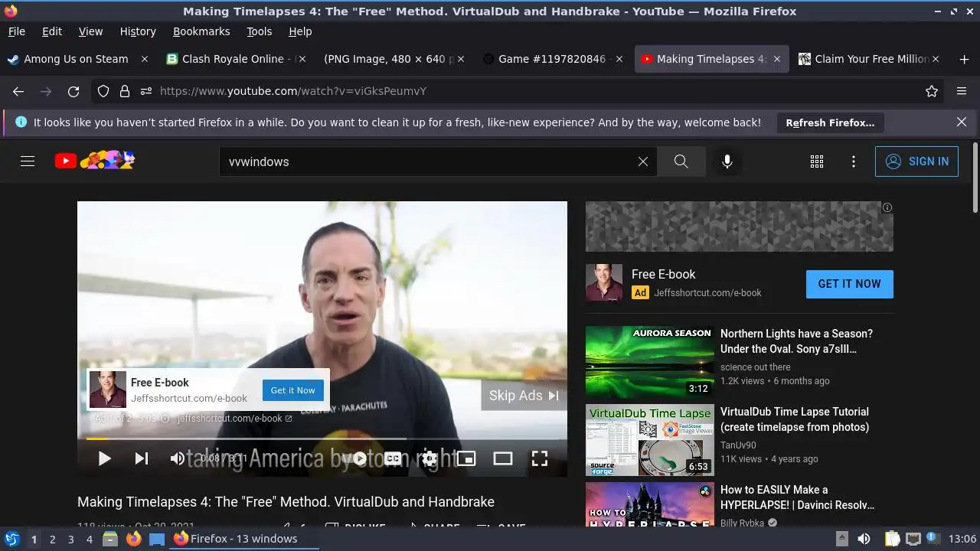Open the View menu

90,31
